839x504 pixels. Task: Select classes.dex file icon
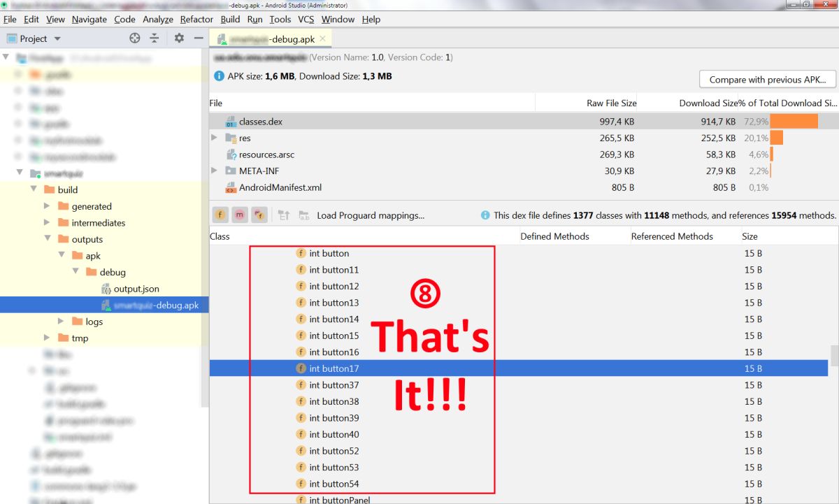click(x=231, y=122)
